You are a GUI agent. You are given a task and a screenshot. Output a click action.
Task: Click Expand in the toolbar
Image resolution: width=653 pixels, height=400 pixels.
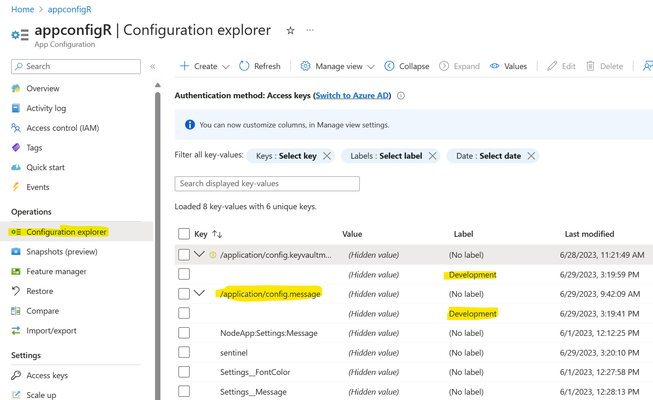459,66
